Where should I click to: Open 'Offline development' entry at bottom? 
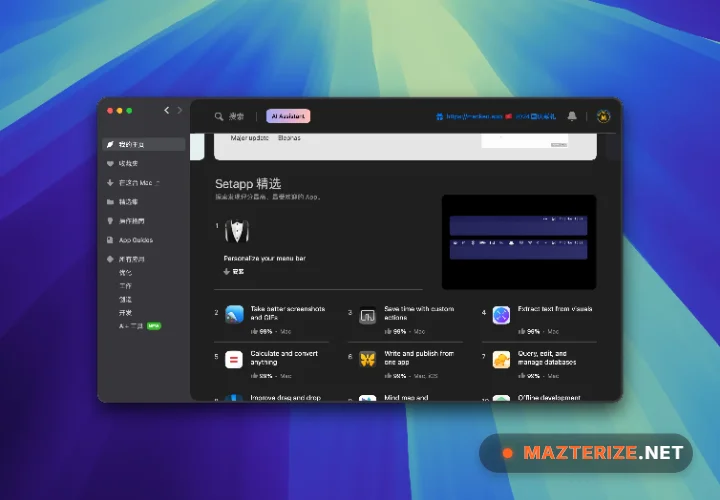click(549, 398)
